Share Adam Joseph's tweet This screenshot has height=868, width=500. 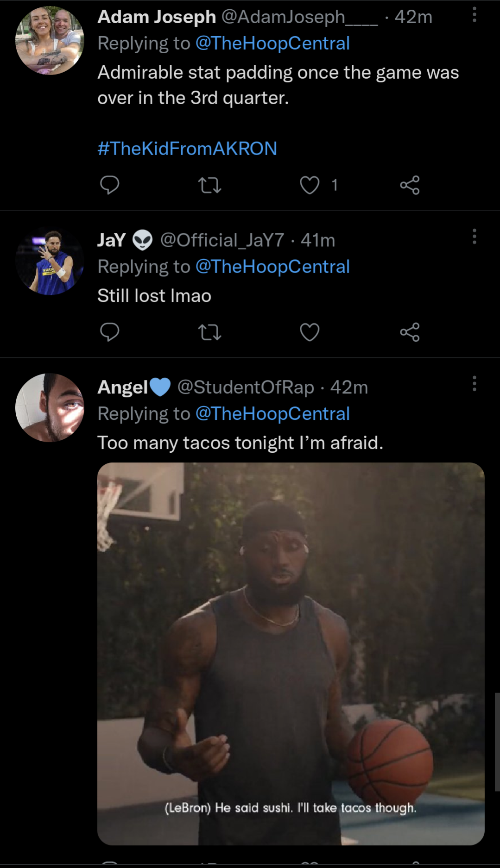click(x=410, y=185)
